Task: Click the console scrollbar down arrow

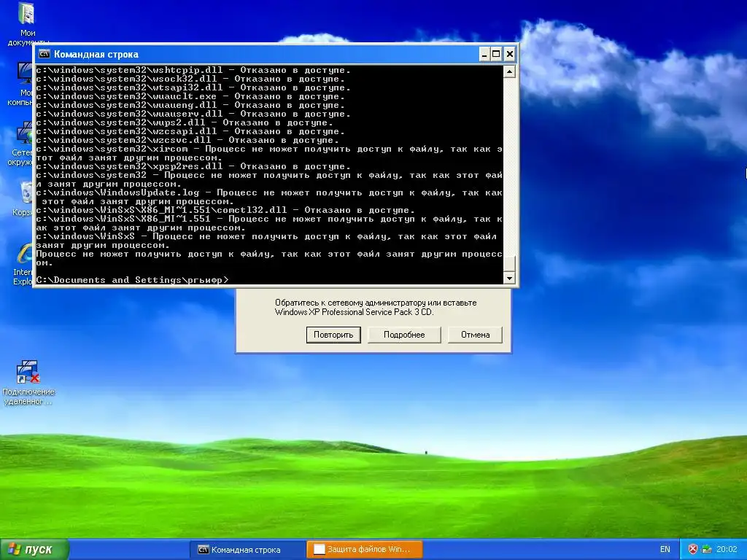Action: point(509,279)
